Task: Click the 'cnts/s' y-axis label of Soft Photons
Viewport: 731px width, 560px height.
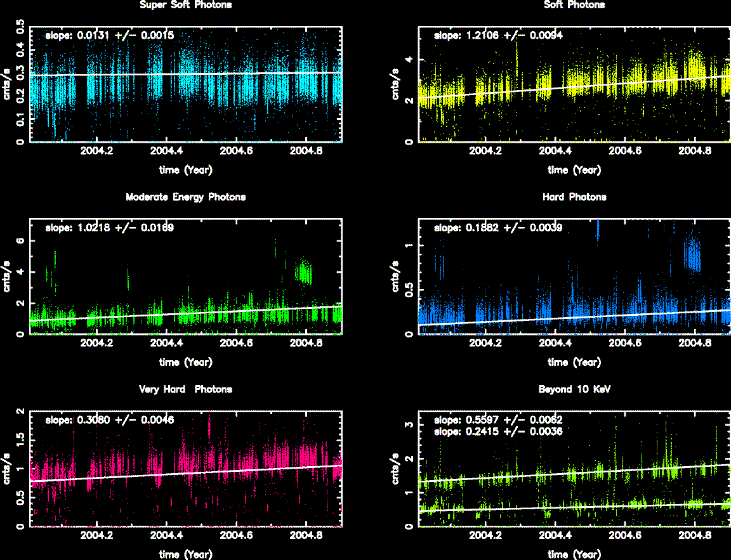Action: (x=395, y=84)
